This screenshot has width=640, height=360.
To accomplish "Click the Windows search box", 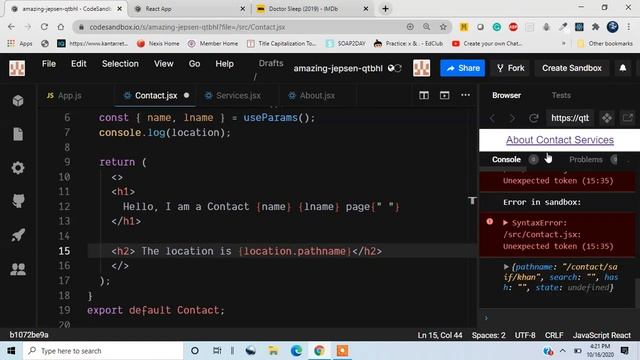I will click(103, 351).
